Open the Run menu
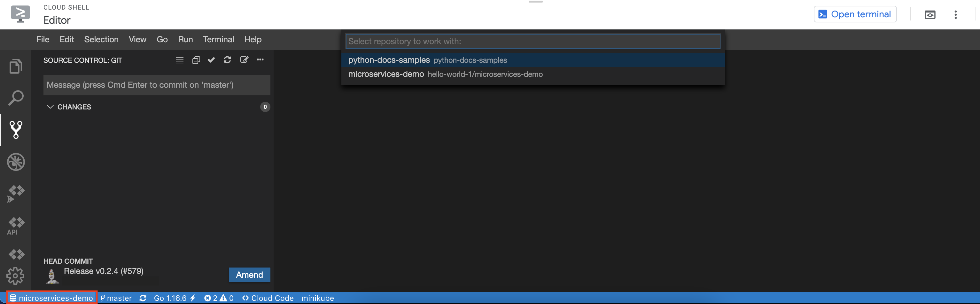The width and height of the screenshot is (980, 304). pyautogui.click(x=185, y=39)
